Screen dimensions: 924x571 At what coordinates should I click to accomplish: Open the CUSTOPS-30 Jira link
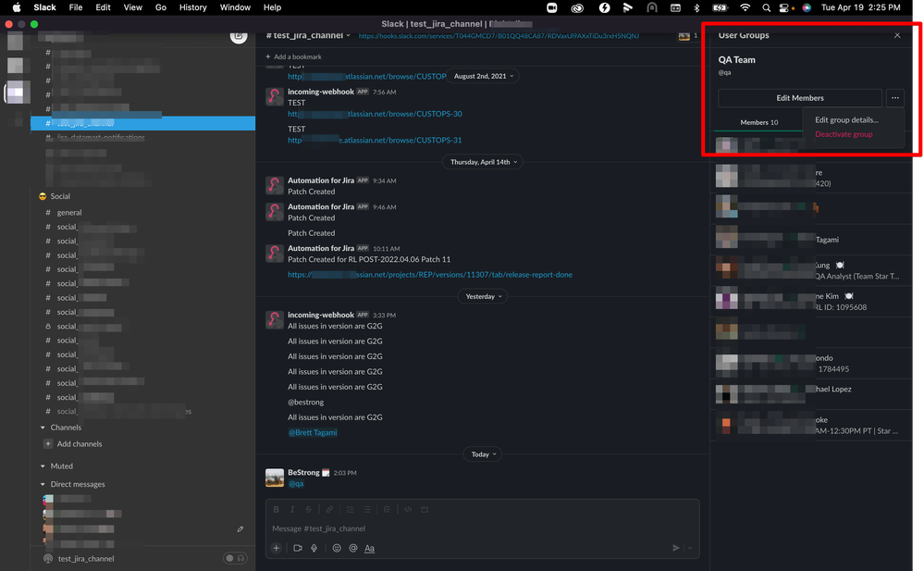pos(375,114)
